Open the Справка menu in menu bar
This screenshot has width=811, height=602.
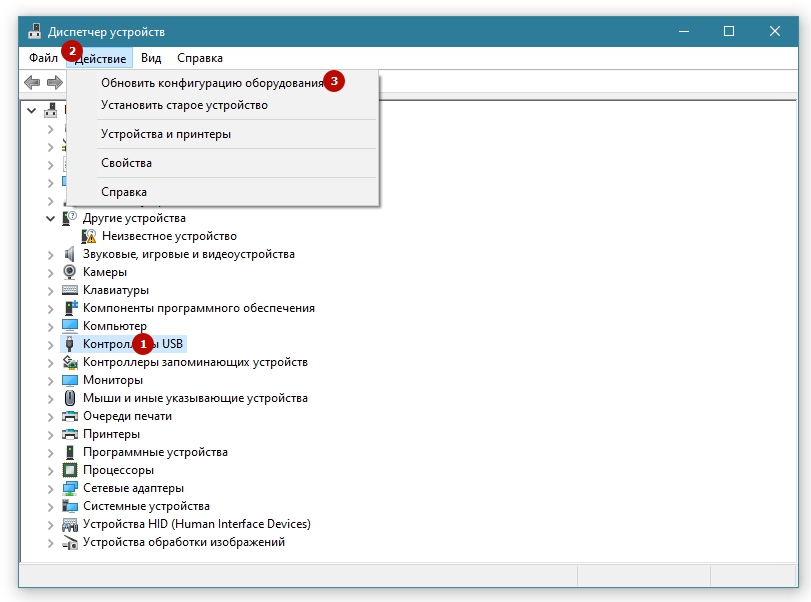pos(200,58)
